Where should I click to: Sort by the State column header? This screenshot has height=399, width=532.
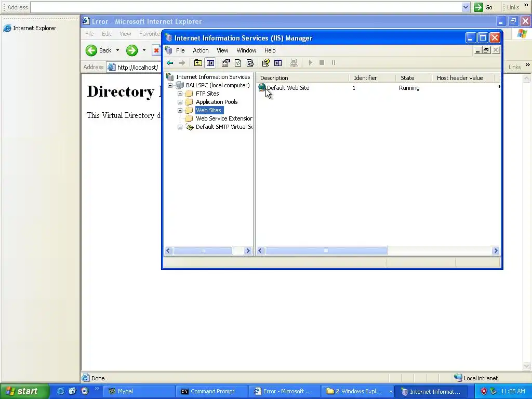(x=414, y=78)
